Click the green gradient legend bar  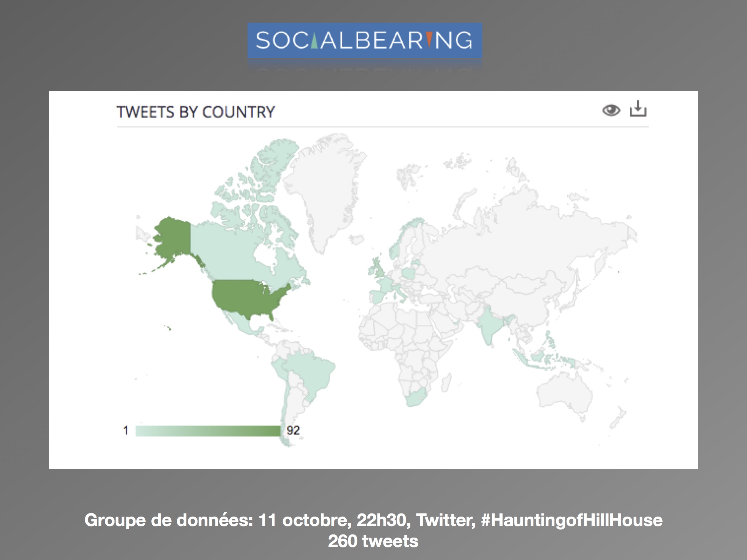point(208,430)
